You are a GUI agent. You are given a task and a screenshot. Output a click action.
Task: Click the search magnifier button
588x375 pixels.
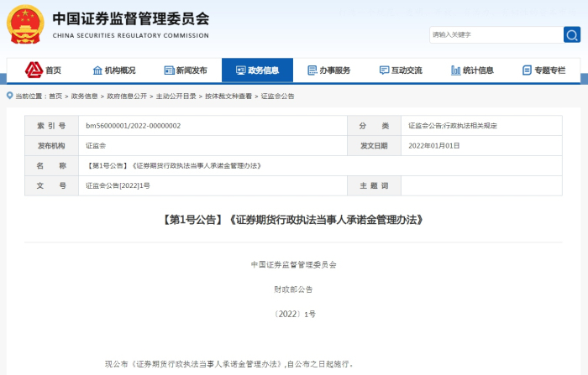[572, 35]
